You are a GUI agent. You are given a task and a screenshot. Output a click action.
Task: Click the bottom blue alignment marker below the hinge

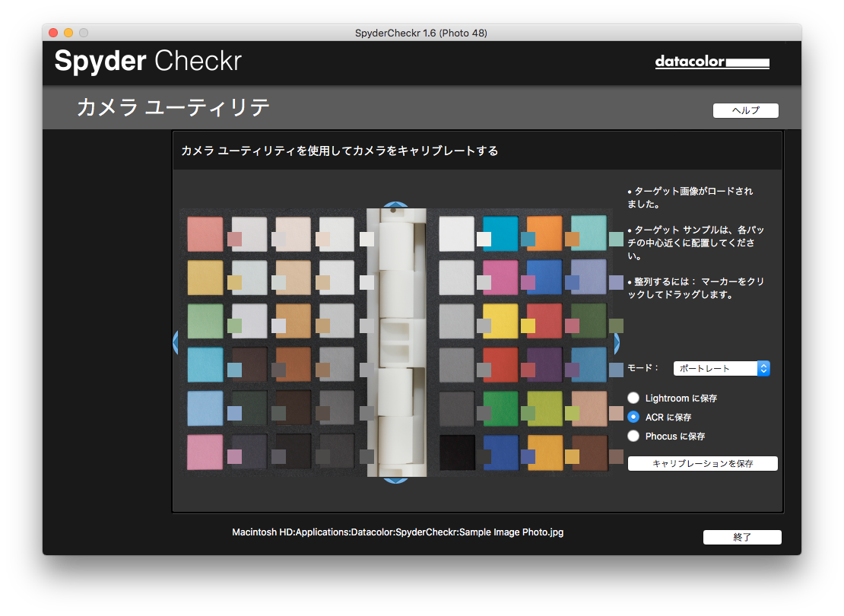395,480
